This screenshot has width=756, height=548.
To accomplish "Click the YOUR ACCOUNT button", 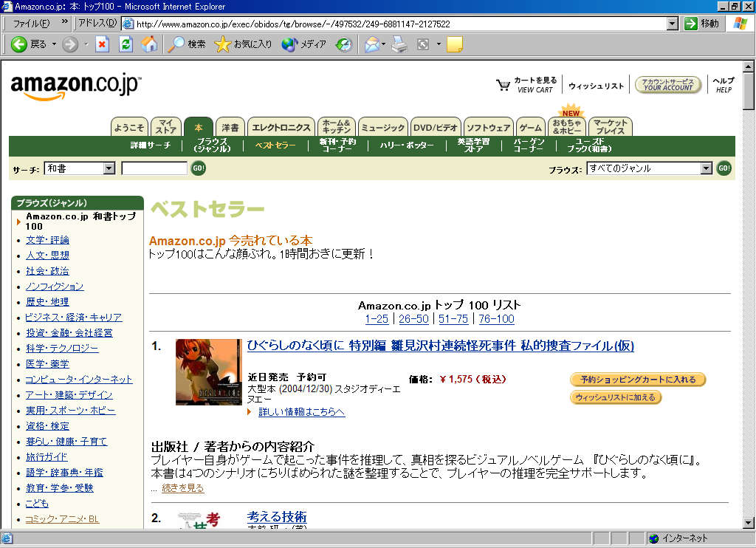I will 667,85.
